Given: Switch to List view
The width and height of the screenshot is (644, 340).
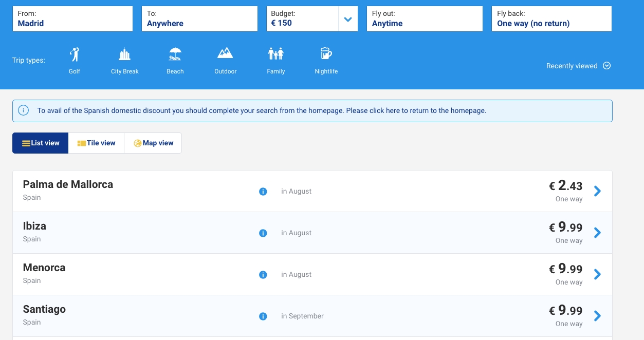Looking at the screenshot, I should coord(41,143).
